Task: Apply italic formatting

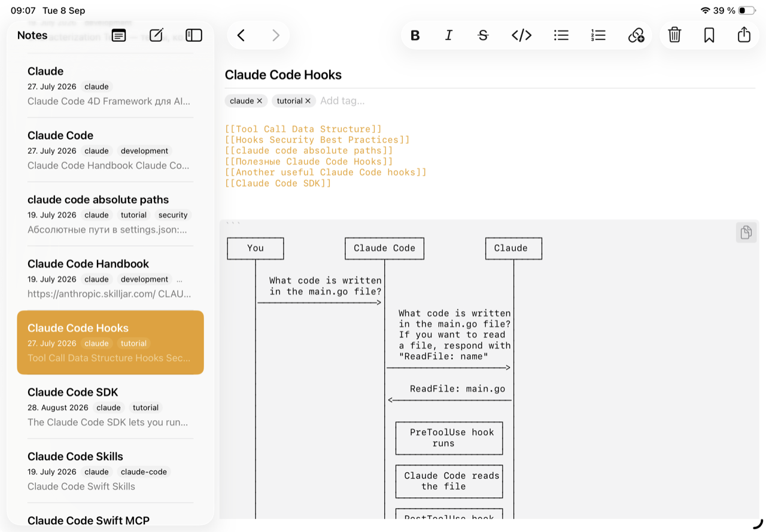Action: (449, 35)
